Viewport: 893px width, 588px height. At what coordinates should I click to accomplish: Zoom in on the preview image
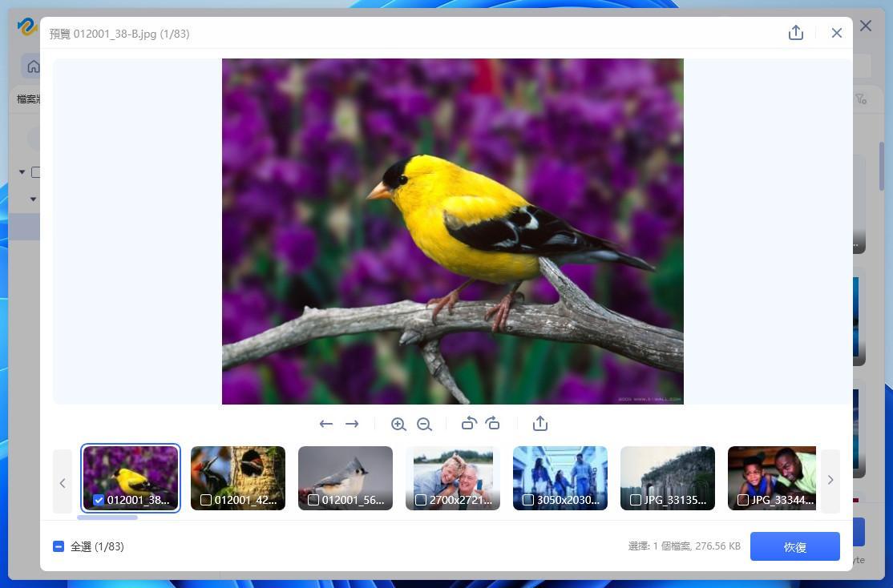pos(398,424)
